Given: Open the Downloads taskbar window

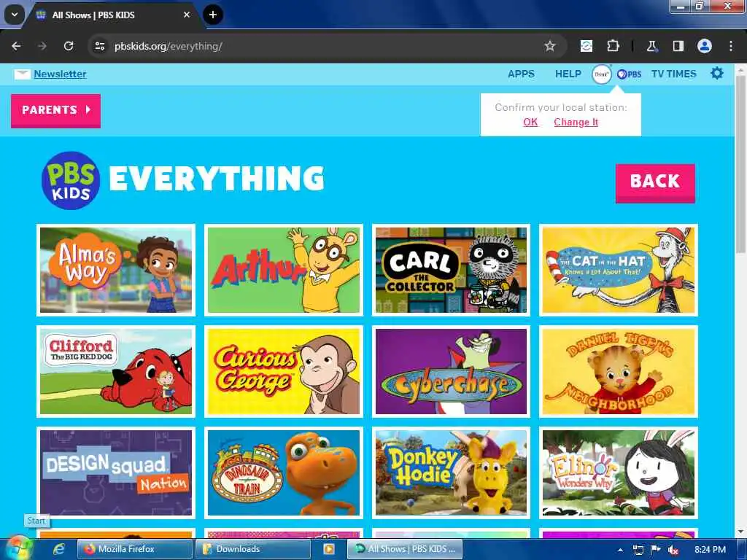Looking at the screenshot, I should (253, 549).
